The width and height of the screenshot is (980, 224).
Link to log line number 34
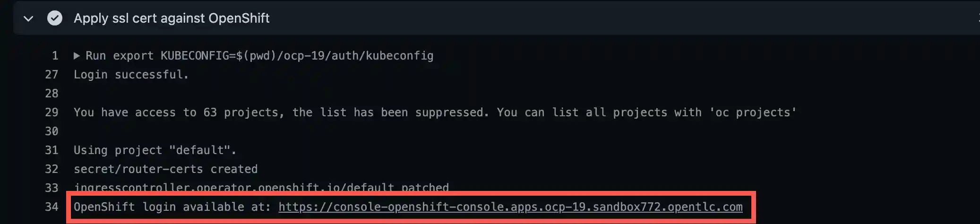[52, 207]
